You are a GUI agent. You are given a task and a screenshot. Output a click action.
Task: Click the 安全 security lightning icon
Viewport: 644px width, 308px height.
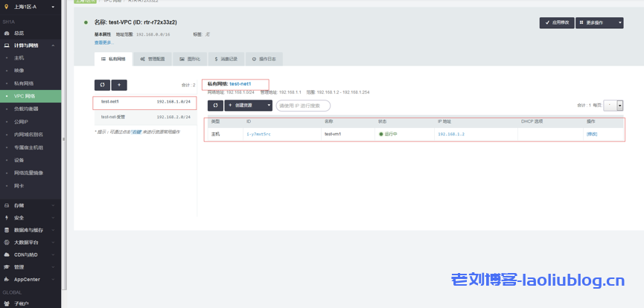[x=7, y=218]
